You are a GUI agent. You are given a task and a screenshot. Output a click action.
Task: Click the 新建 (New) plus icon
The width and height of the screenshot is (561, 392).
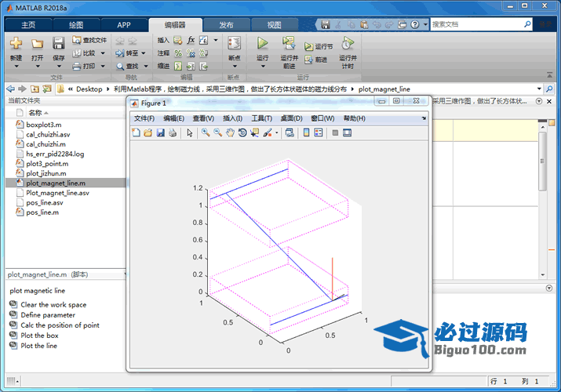tap(16, 43)
